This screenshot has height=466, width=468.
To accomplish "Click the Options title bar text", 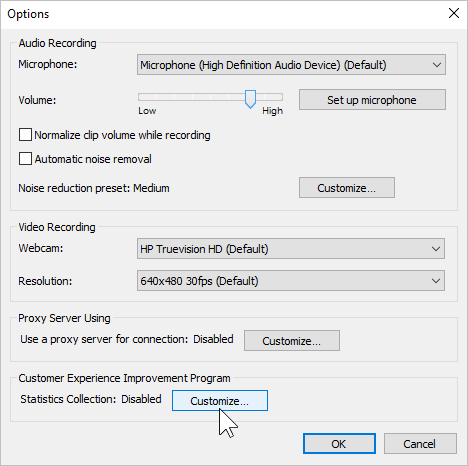I will click(x=28, y=14).
